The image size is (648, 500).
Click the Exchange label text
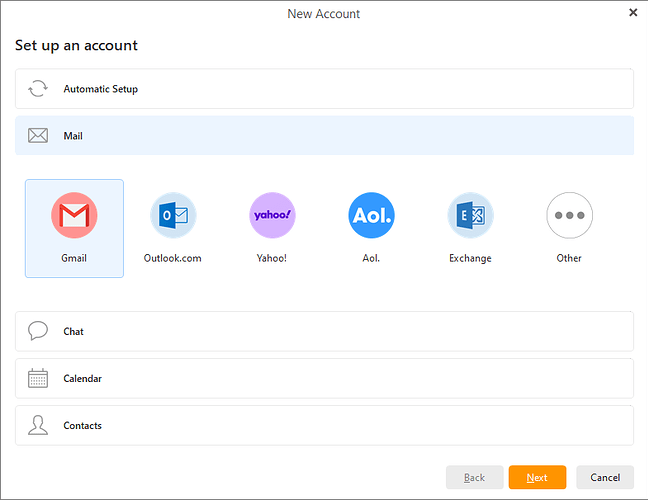tap(470, 258)
